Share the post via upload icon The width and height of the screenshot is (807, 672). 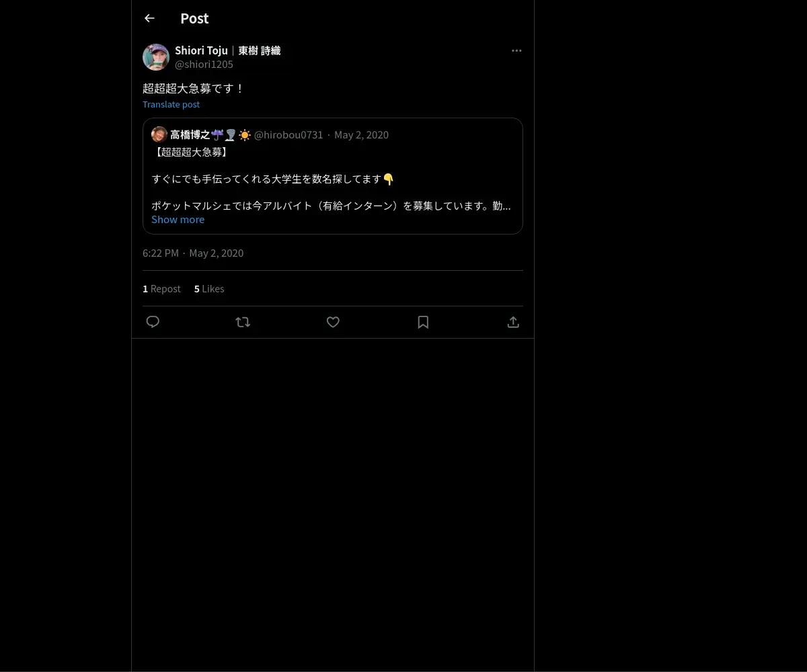(x=513, y=322)
